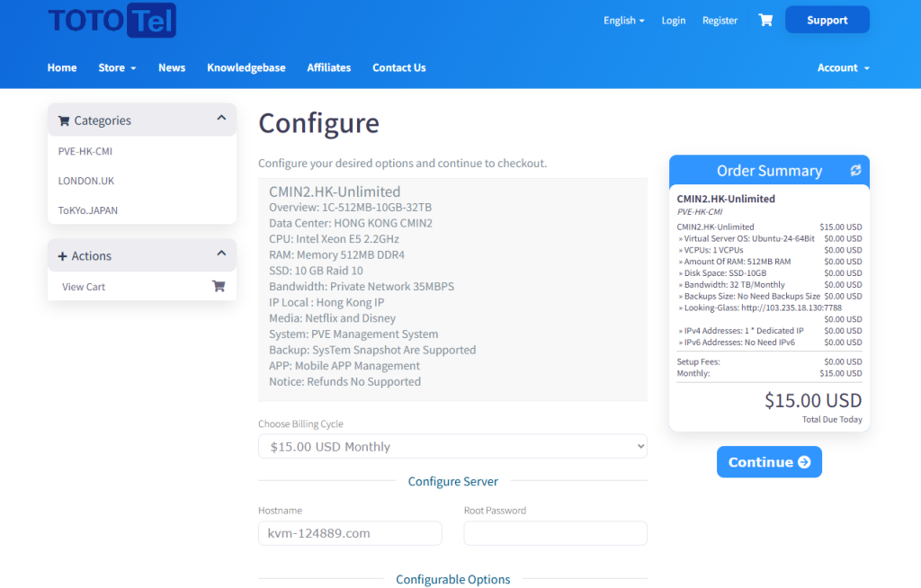
Task: Click the Support button
Action: [x=827, y=20]
